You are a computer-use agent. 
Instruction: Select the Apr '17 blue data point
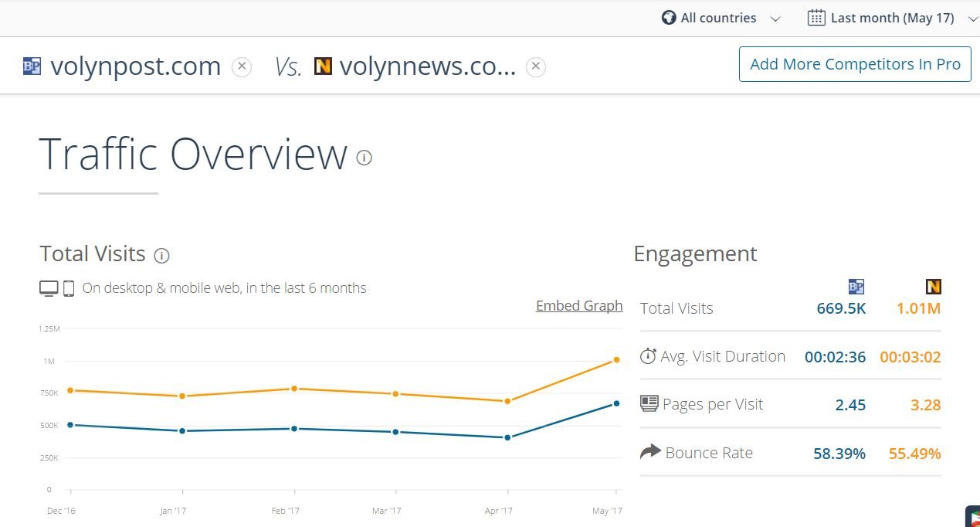[507, 437]
